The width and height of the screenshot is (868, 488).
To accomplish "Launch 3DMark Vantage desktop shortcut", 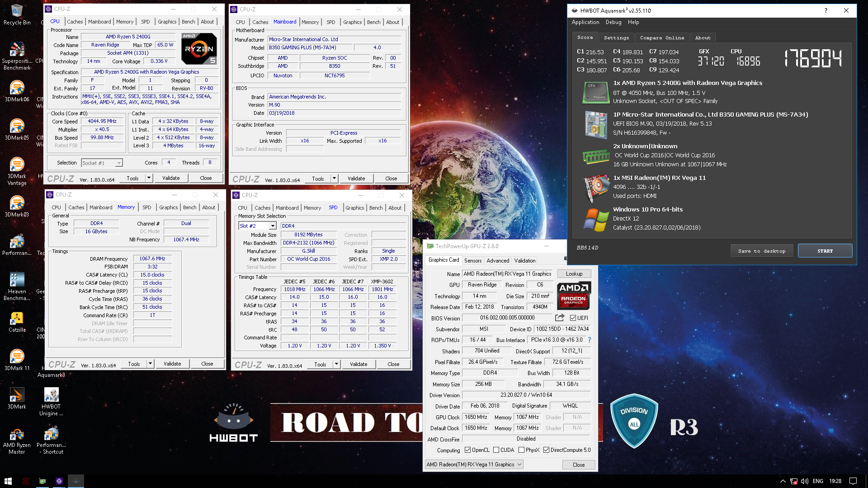I will (17, 171).
